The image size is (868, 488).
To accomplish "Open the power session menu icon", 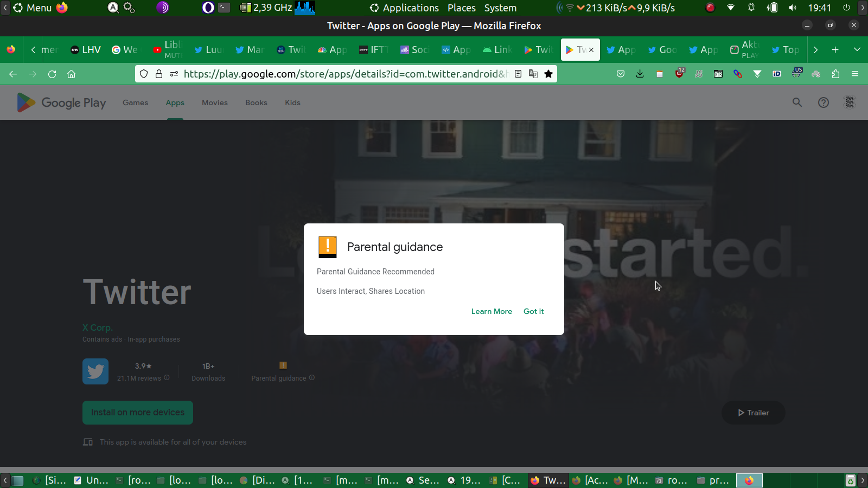I will 846,8.
